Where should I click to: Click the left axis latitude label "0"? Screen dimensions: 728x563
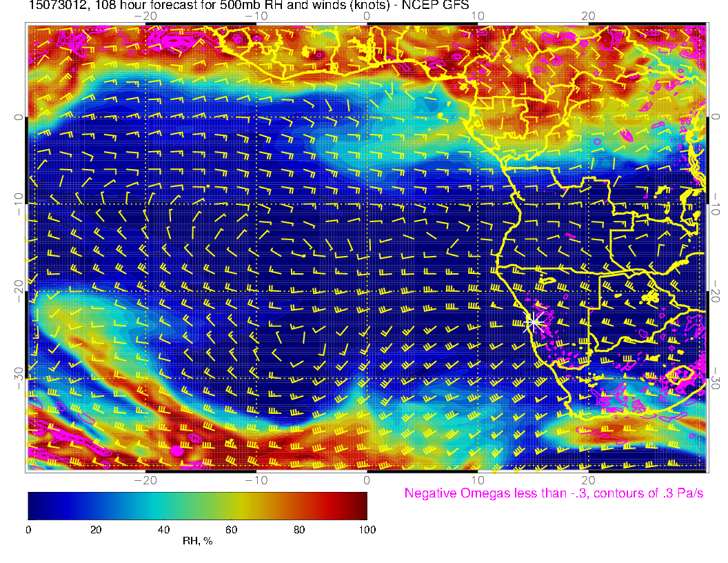tap(19, 117)
